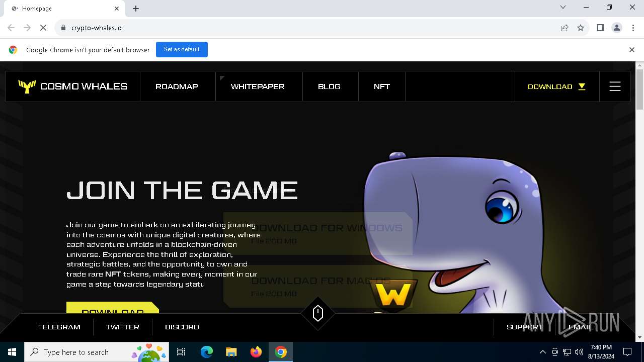The width and height of the screenshot is (644, 362).
Task: Bookmark this tab with star icon
Action: coord(581,28)
